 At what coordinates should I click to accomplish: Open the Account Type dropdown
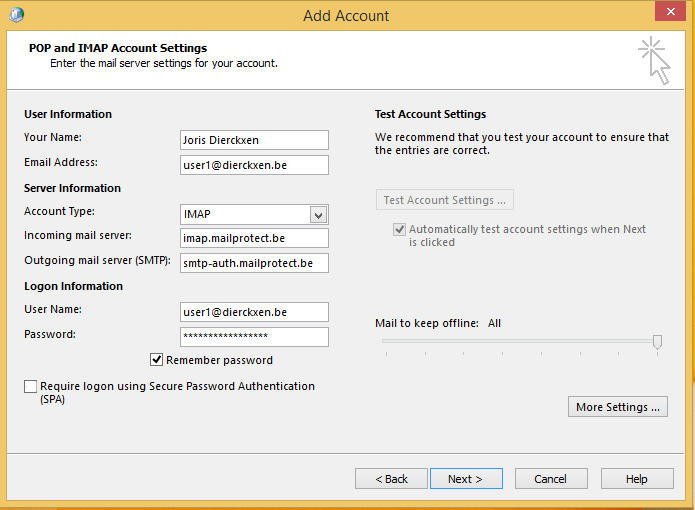[x=318, y=214]
